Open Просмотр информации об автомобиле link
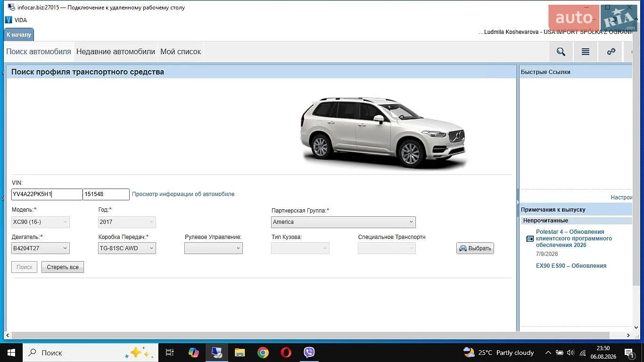The height and width of the screenshot is (362, 644). 183,194
